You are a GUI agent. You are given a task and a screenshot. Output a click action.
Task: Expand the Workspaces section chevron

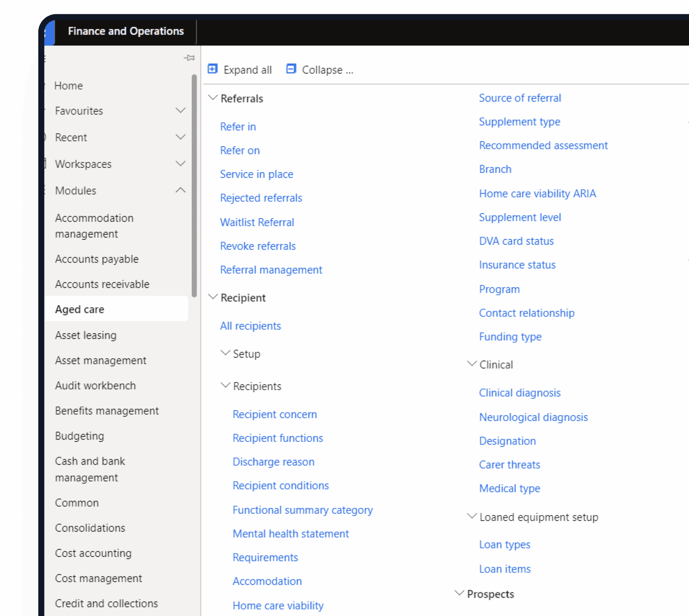pos(180,164)
